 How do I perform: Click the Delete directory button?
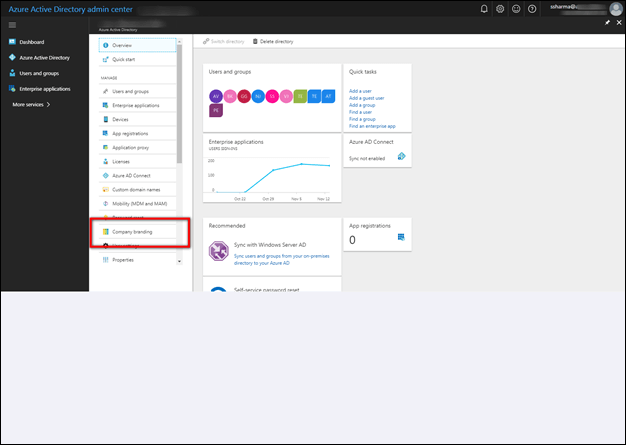(273, 42)
